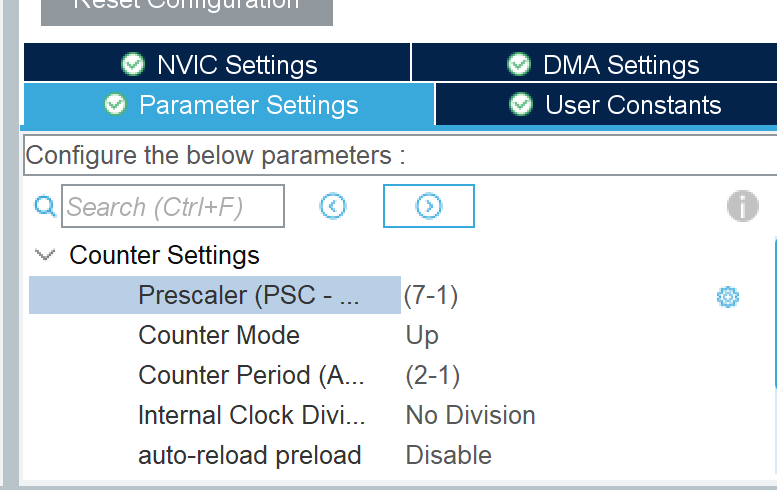Open the User Constants tab
This screenshot has width=777, height=491.
coord(606,104)
